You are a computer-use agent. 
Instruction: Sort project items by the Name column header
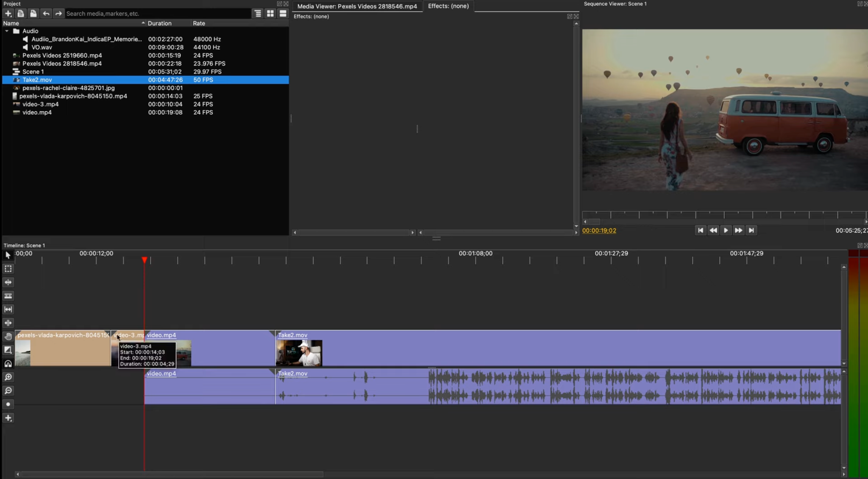(x=11, y=23)
